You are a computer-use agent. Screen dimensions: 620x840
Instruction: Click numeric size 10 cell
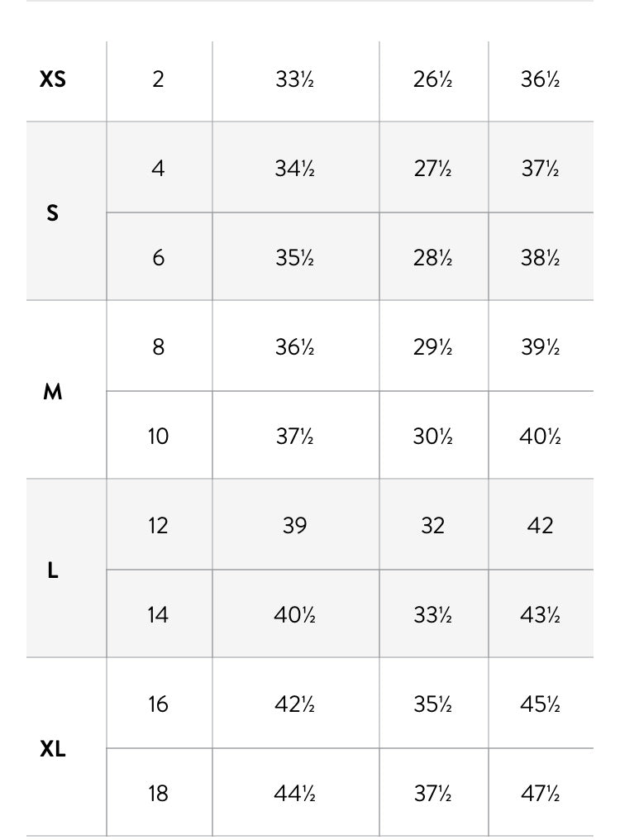click(x=158, y=436)
